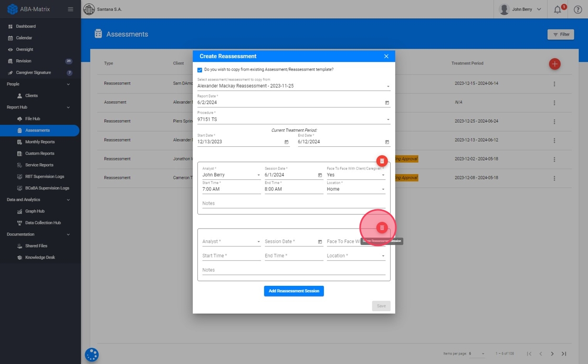Click the red add assessment plus button
The height and width of the screenshot is (364, 588).
point(554,64)
